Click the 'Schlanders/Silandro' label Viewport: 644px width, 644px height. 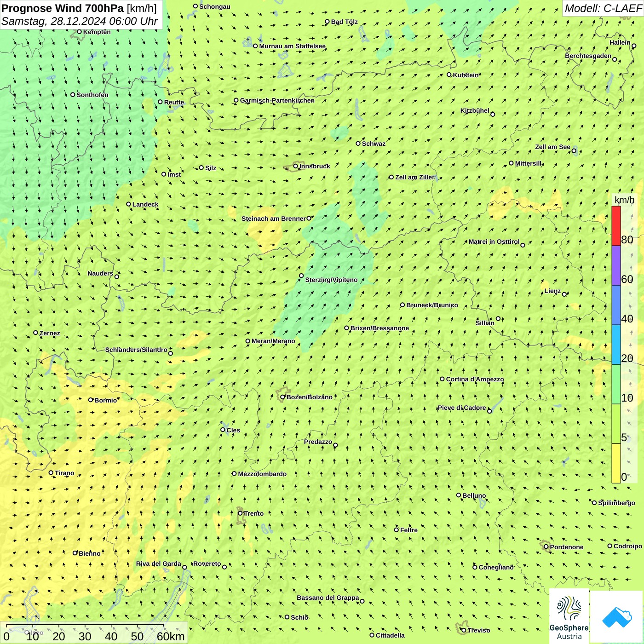[x=137, y=350]
